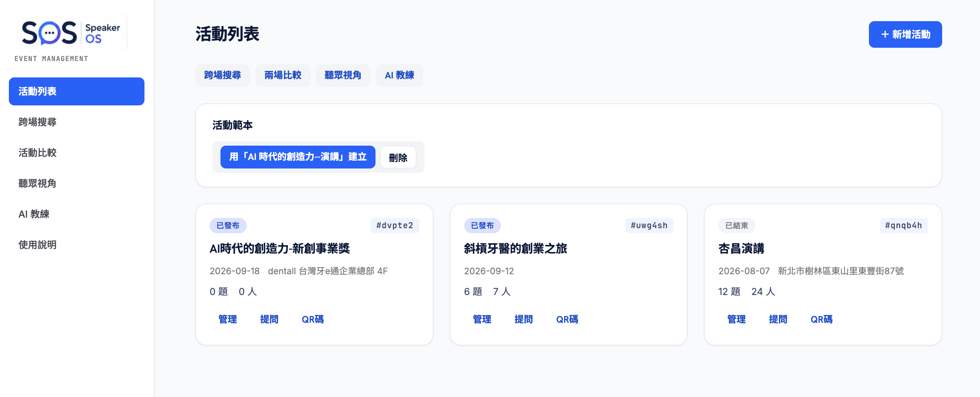Click the title 杏昌演講
The image size is (980, 397).
[x=741, y=249]
